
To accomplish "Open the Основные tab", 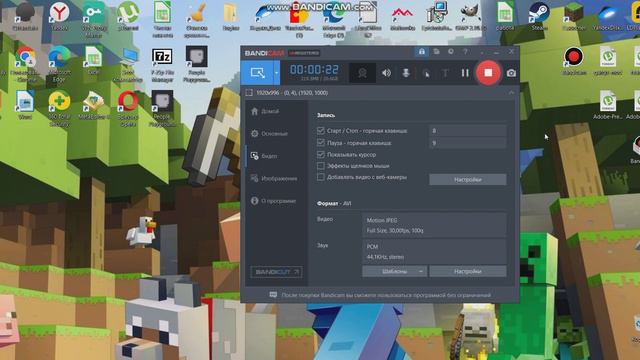I will coord(269,133).
